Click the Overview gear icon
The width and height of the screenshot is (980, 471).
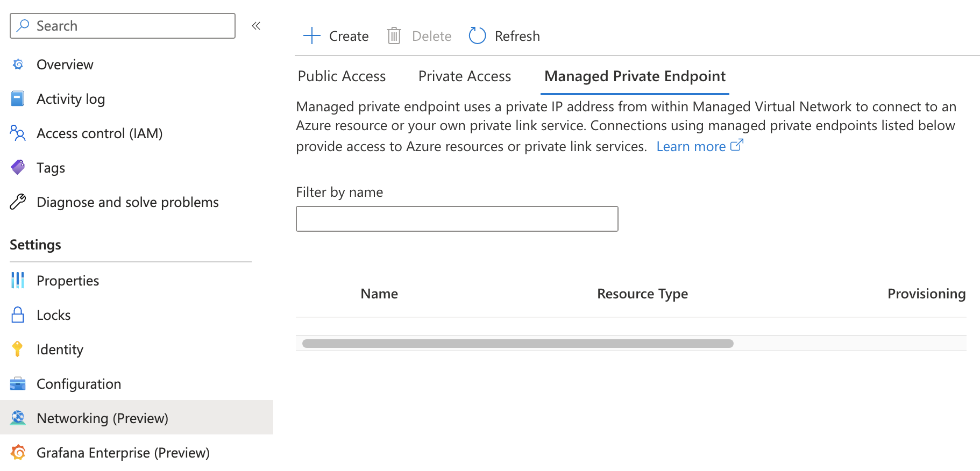pos(18,65)
